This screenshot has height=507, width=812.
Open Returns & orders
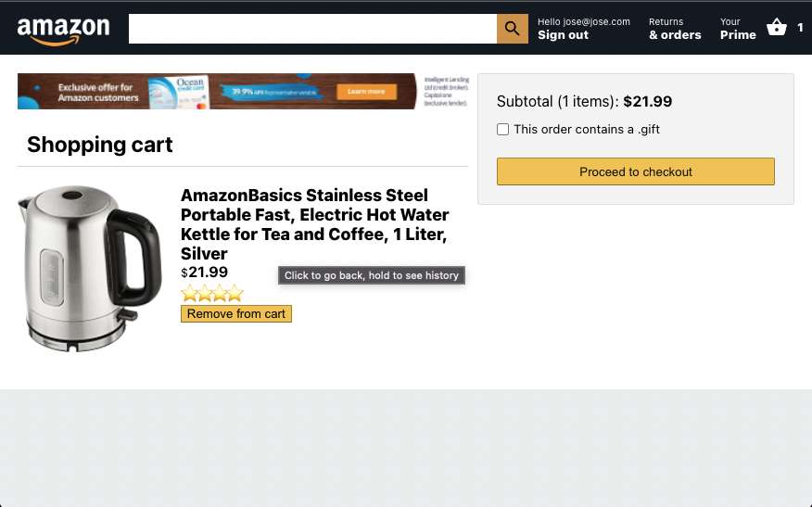(675, 29)
